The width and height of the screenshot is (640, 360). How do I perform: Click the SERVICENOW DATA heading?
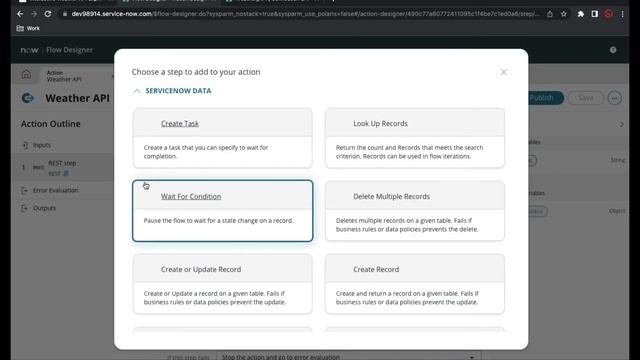click(x=178, y=91)
